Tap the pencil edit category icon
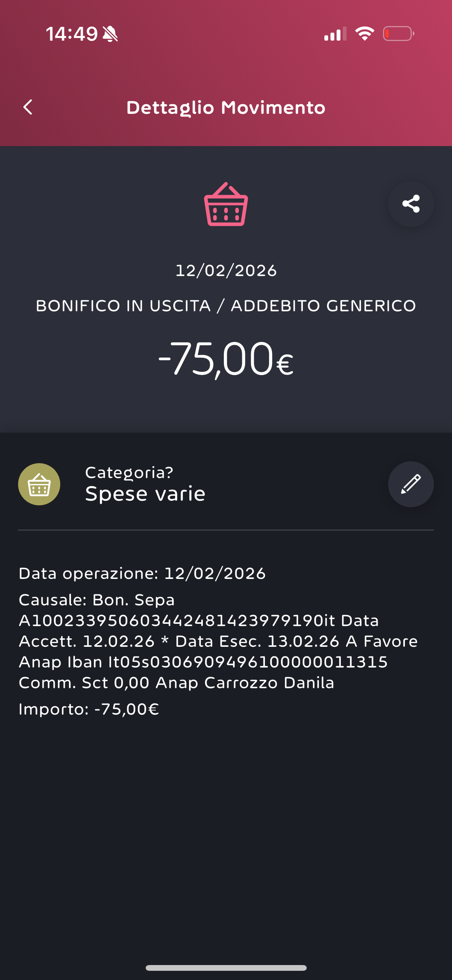 [411, 484]
